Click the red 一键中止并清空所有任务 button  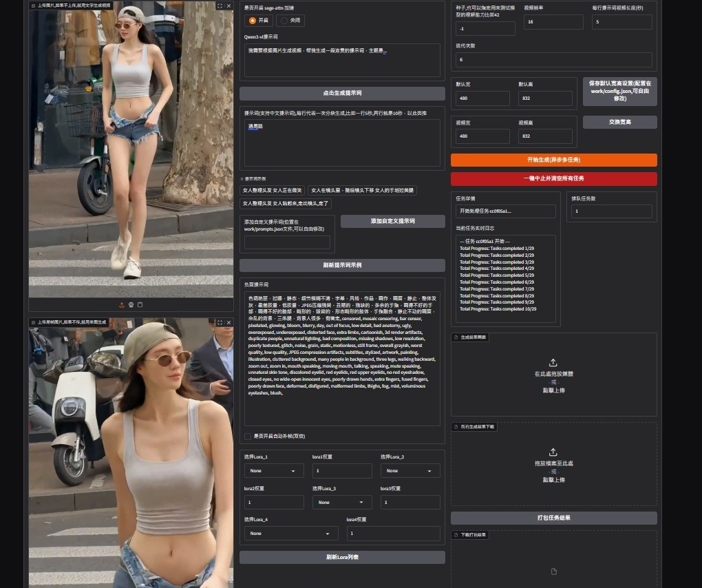553,178
